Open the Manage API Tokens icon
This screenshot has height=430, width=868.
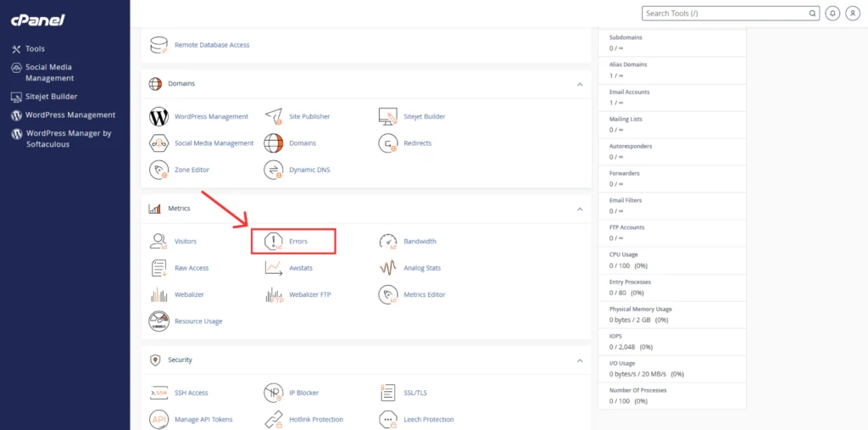tap(159, 420)
